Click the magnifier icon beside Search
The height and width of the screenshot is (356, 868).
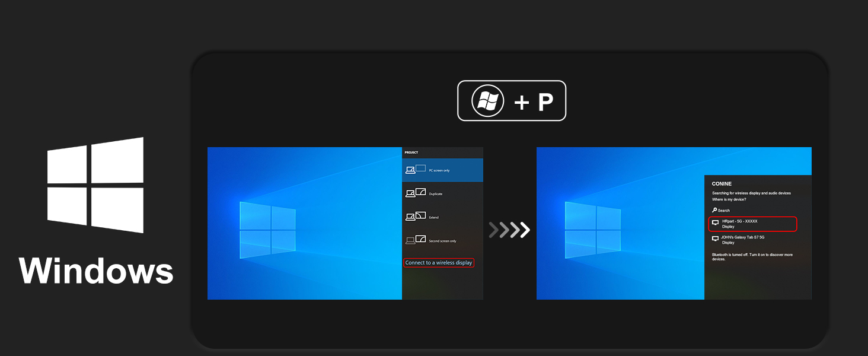tap(714, 210)
